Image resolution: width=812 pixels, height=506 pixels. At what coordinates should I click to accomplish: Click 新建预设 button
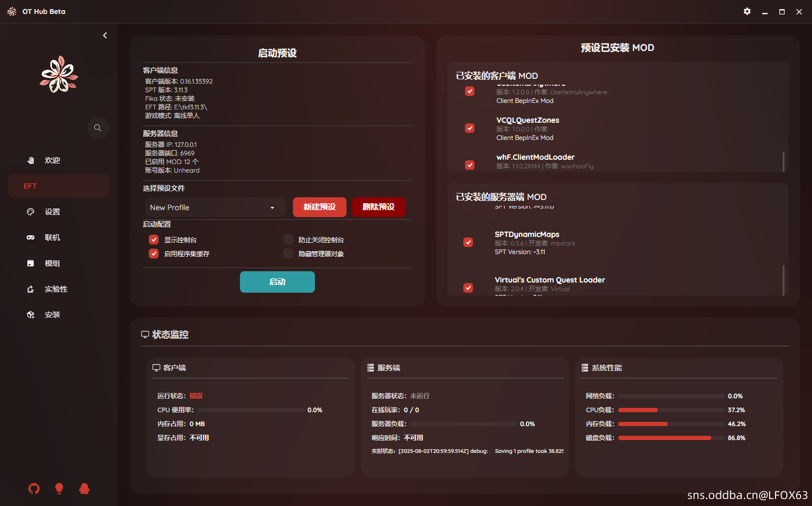[x=320, y=207]
